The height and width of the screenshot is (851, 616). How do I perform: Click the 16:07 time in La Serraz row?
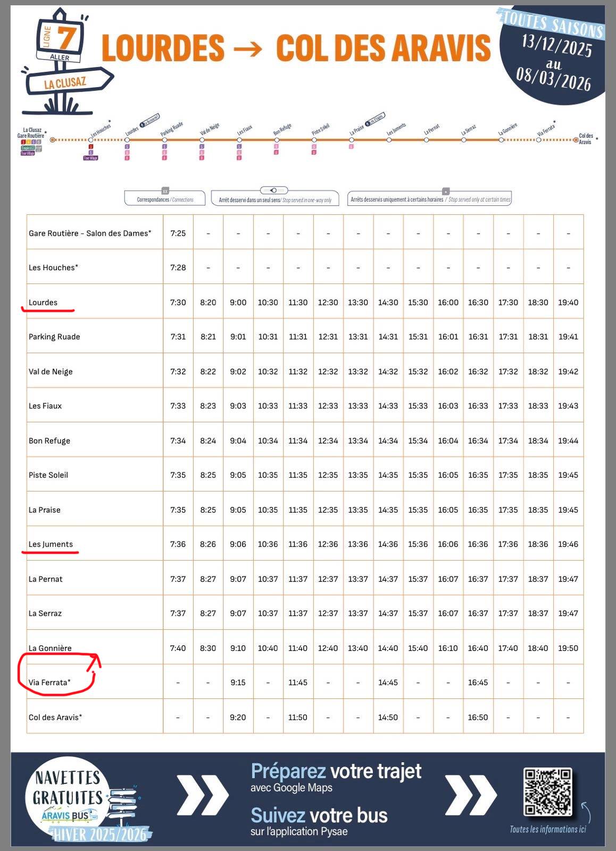(x=448, y=613)
